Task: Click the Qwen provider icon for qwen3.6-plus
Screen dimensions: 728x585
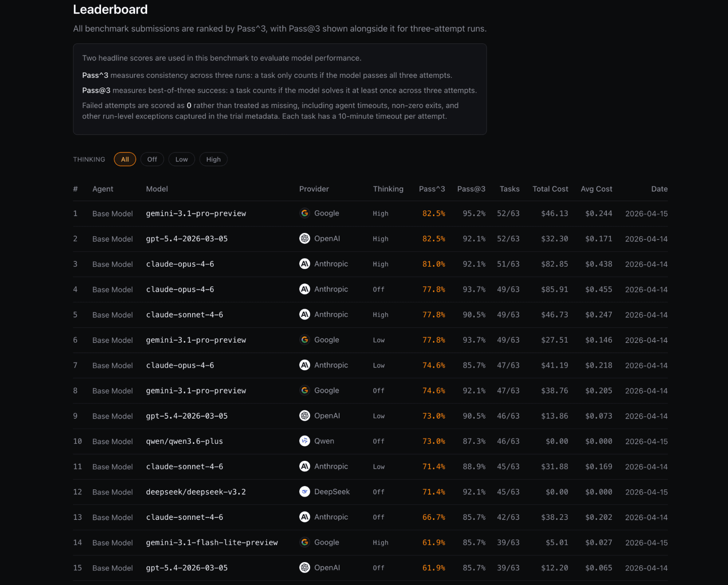Action: tap(304, 441)
